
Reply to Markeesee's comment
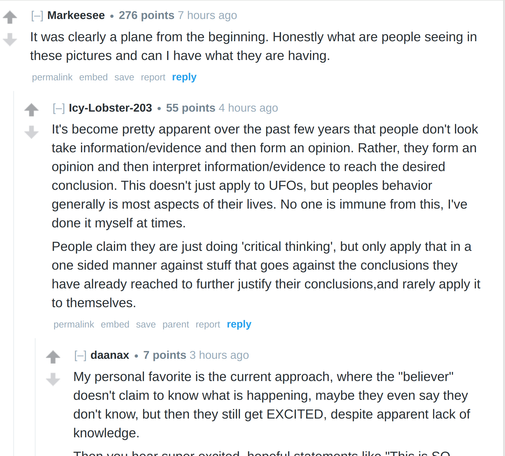click(184, 77)
